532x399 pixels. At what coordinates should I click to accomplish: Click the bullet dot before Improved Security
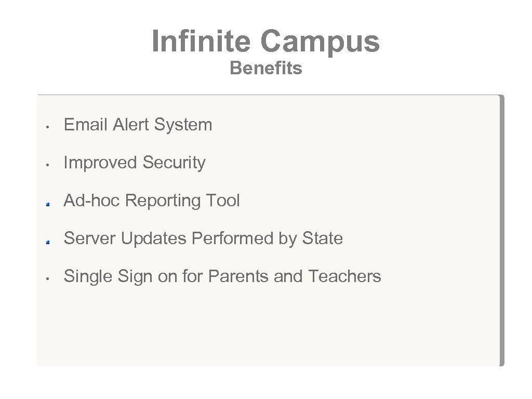[x=47, y=164]
